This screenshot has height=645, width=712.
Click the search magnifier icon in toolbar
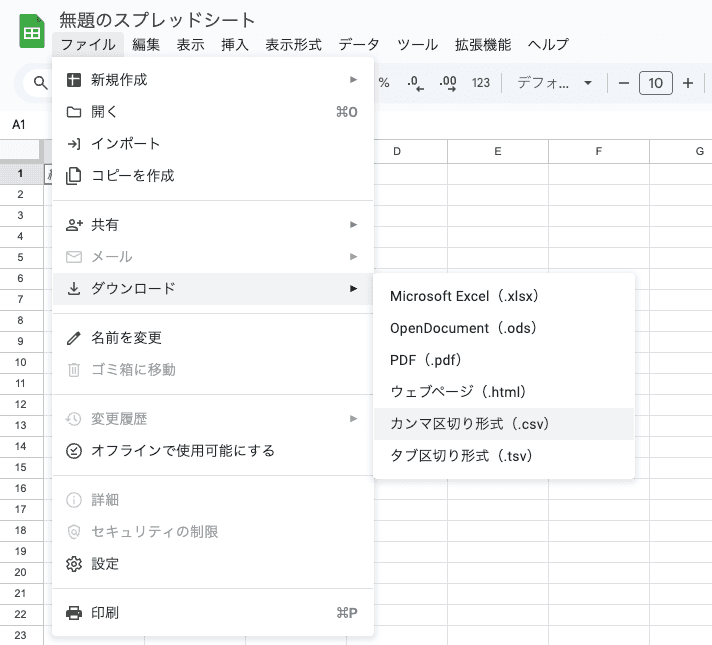(x=40, y=83)
